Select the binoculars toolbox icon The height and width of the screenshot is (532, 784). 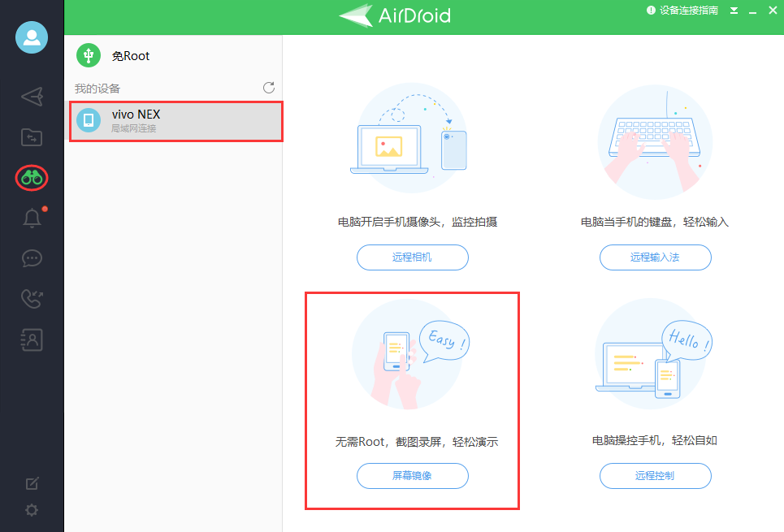point(31,178)
